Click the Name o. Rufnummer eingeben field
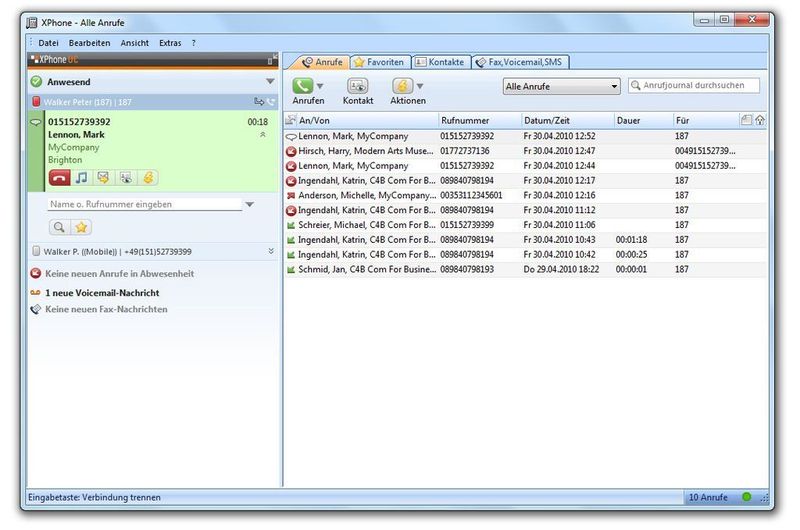 (x=145, y=204)
